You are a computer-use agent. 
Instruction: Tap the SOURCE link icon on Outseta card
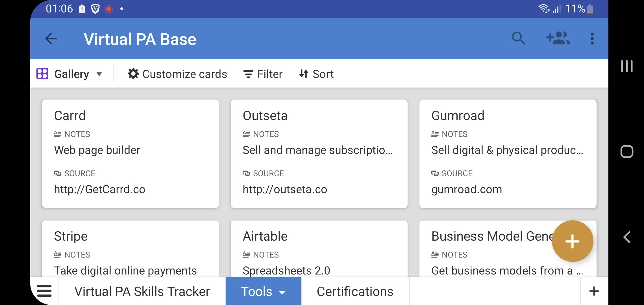(246, 173)
